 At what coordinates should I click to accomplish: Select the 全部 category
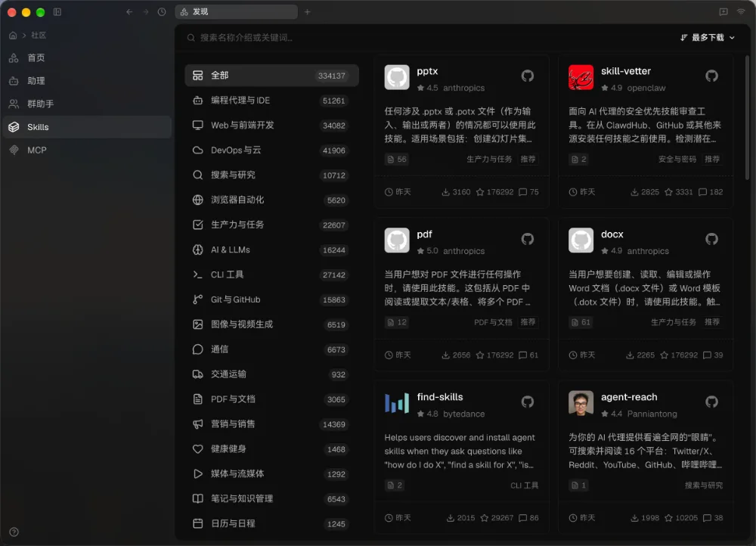click(271, 76)
